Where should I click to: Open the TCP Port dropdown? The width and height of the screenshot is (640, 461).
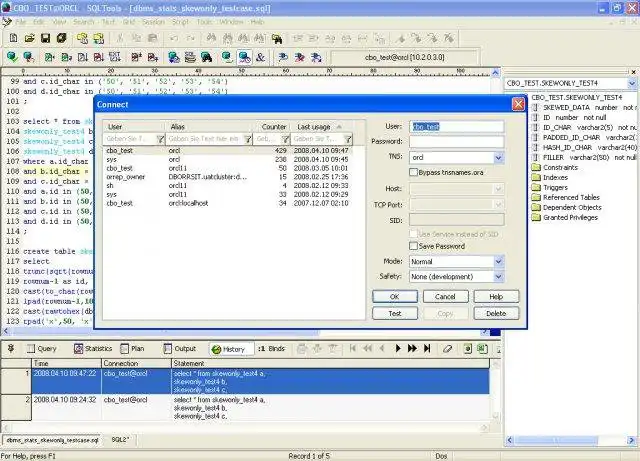tap(498, 205)
